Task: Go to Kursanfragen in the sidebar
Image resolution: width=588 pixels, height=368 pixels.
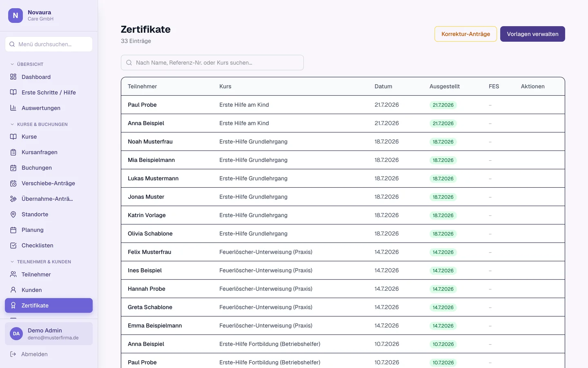Action: (49, 152)
